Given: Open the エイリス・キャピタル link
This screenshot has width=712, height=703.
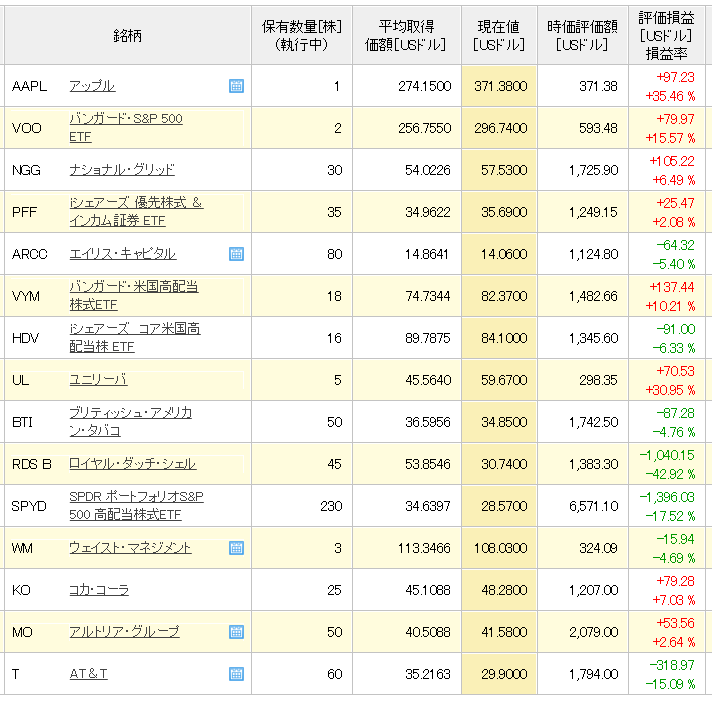Looking at the screenshot, I should 123,254.
